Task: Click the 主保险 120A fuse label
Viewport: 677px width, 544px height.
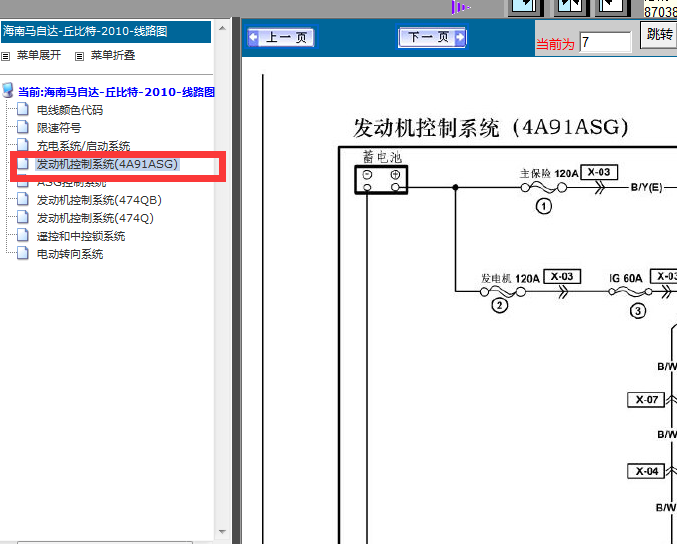Action: click(x=549, y=174)
